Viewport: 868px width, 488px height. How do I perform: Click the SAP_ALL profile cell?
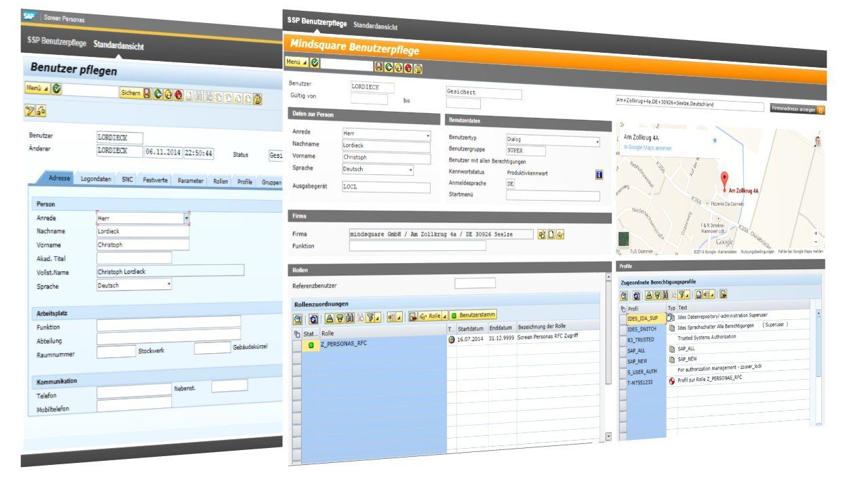pos(646,350)
